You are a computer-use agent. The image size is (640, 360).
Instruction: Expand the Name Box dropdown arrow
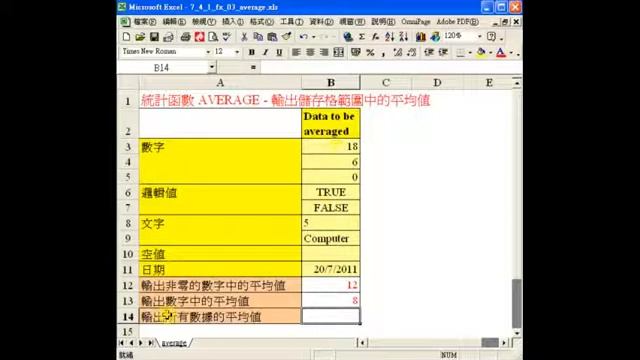tap(212, 67)
